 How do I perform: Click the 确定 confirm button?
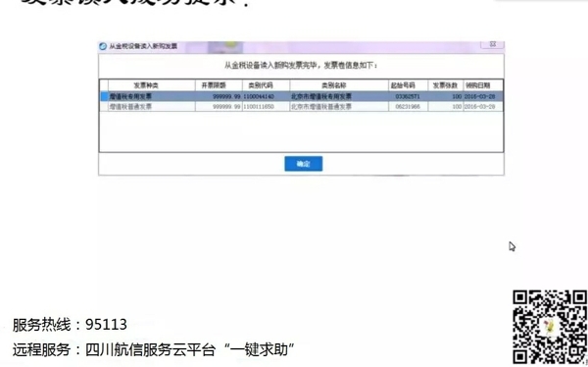coord(304,164)
